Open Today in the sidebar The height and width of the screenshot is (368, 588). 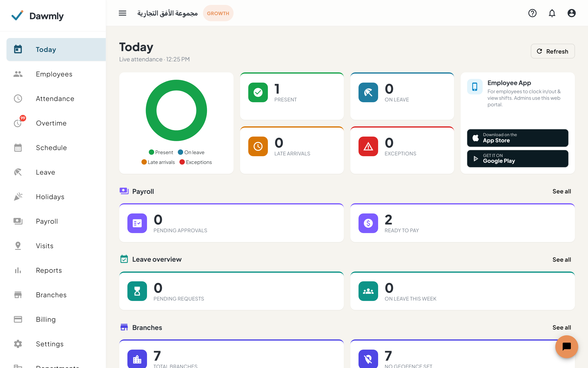point(56,49)
